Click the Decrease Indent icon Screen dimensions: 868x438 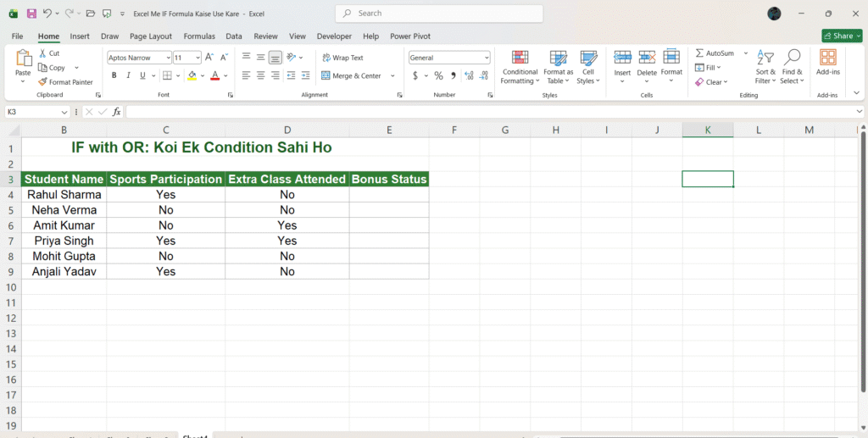point(291,75)
